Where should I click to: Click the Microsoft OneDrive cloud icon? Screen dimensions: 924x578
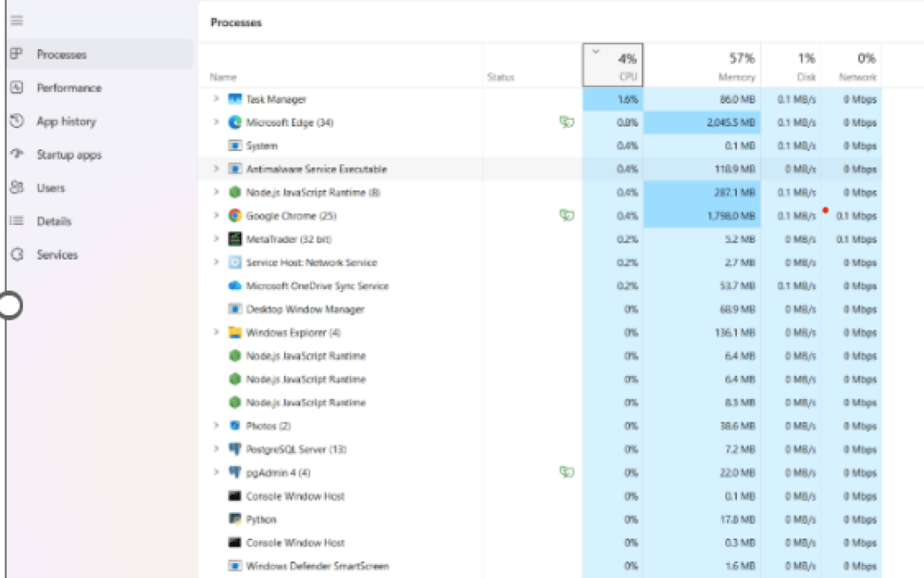235,286
